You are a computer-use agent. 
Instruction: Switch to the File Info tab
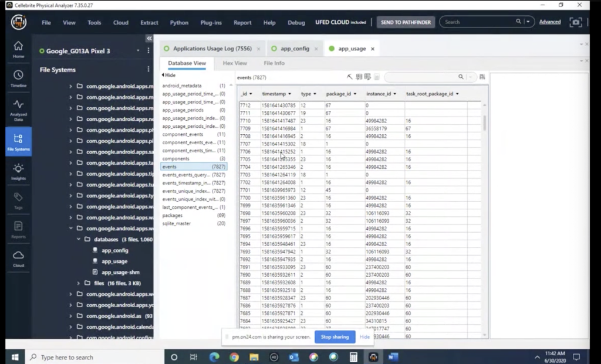coord(274,63)
